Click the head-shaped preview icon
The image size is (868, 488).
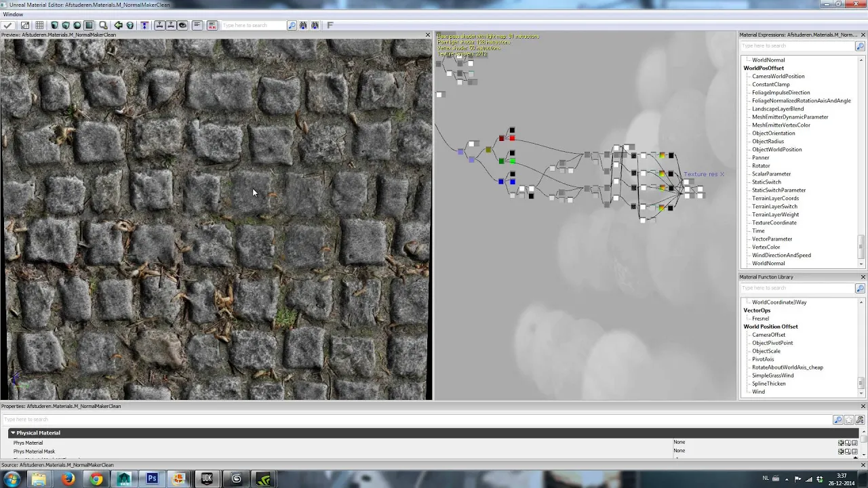[x=130, y=25]
